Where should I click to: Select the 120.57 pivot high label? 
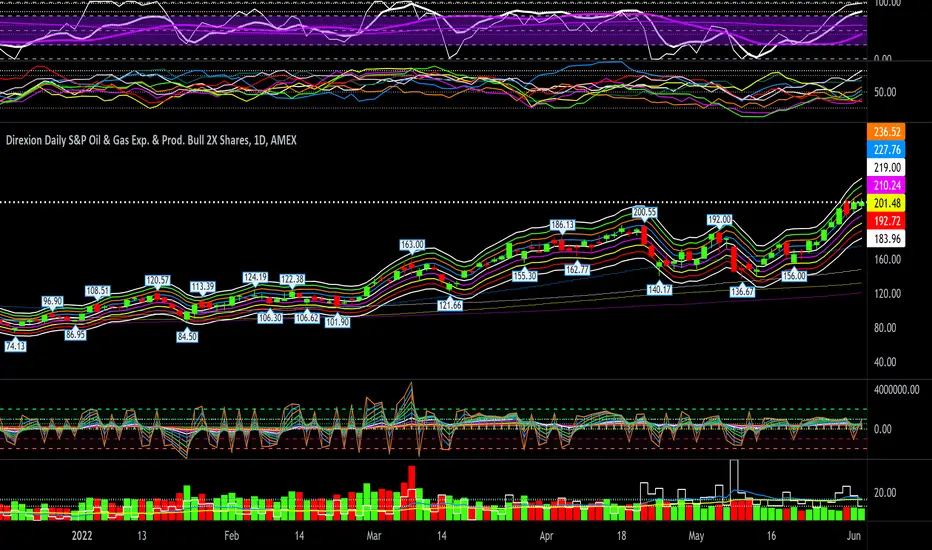point(158,280)
